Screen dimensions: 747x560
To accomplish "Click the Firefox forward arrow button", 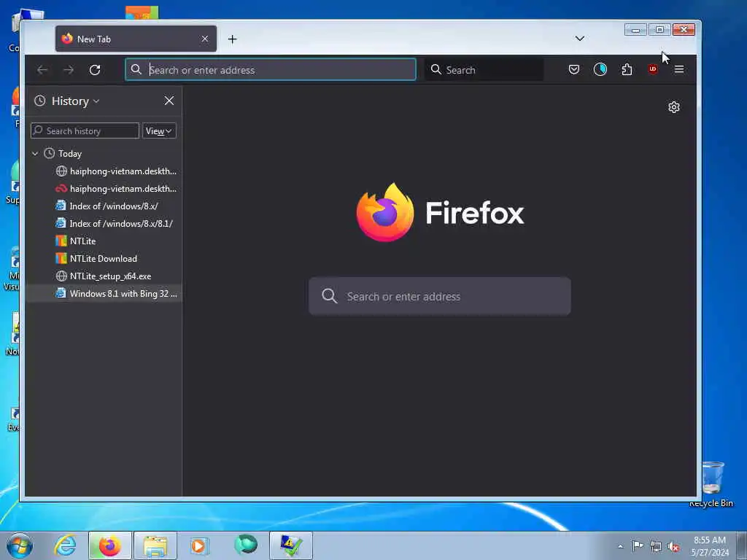I will click(x=69, y=70).
